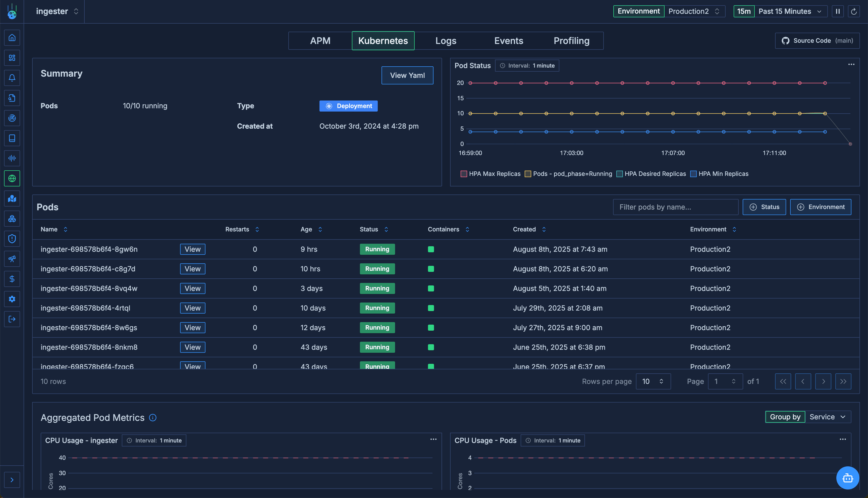The width and height of the screenshot is (868, 498).
Task: Click the app logo at top left
Action: pos(12,12)
